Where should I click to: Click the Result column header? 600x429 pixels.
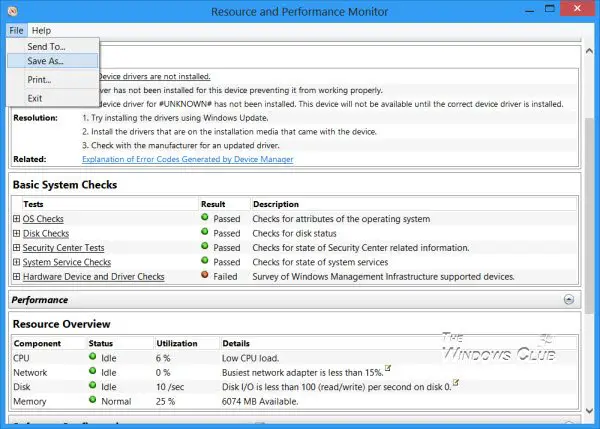pos(213,204)
